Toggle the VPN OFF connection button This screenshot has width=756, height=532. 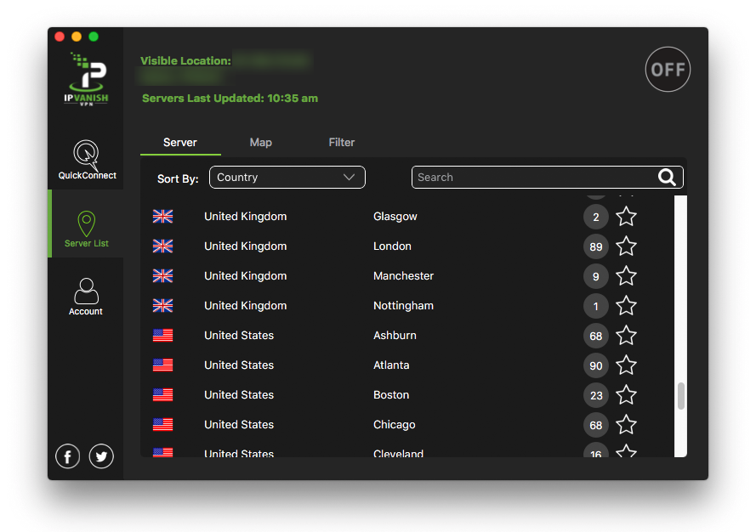668,70
